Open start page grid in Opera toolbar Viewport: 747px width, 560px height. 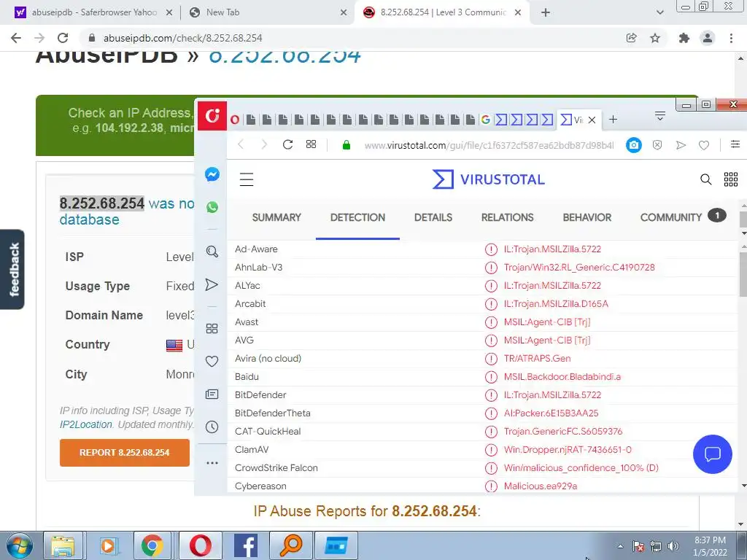[311, 144]
